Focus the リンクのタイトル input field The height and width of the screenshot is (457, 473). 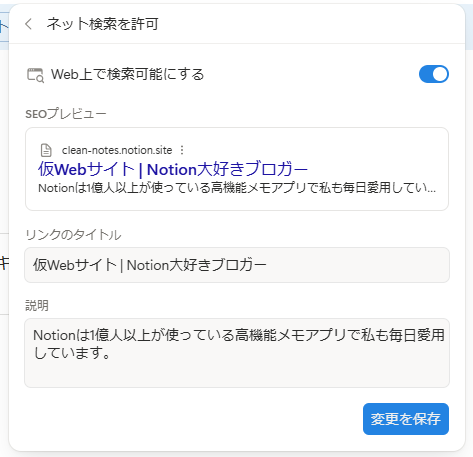coord(237,265)
